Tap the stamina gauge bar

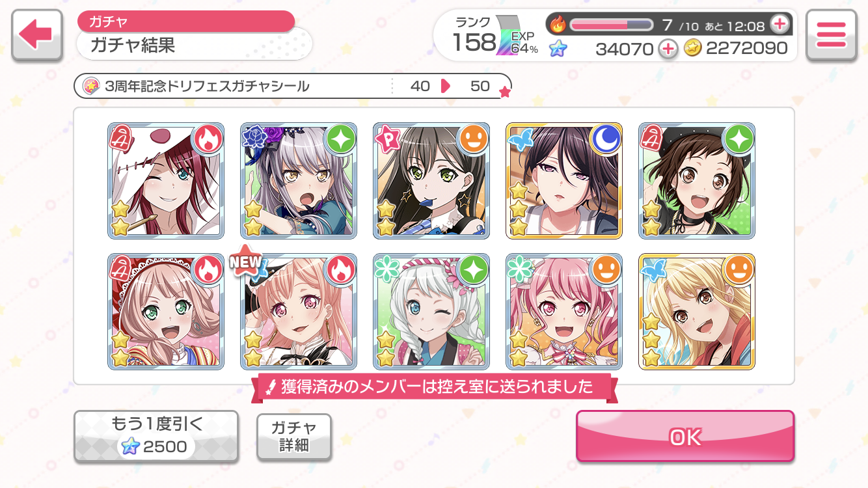click(612, 25)
